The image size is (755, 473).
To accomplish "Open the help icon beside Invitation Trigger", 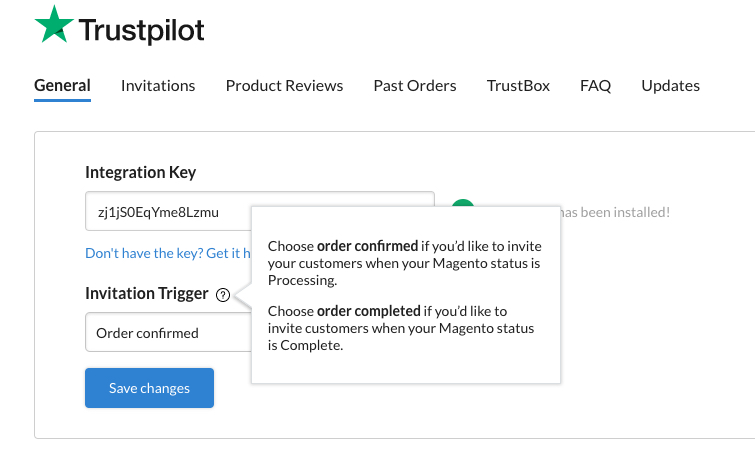I will (223, 295).
